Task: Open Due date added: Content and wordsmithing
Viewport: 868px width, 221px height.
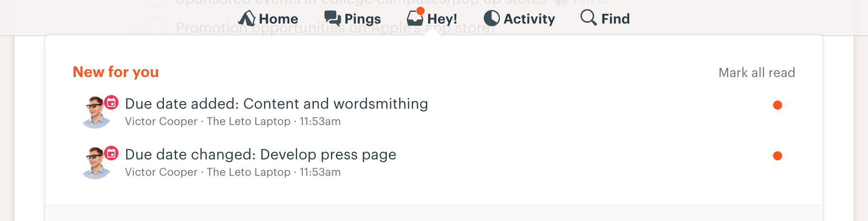Action: [x=276, y=104]
